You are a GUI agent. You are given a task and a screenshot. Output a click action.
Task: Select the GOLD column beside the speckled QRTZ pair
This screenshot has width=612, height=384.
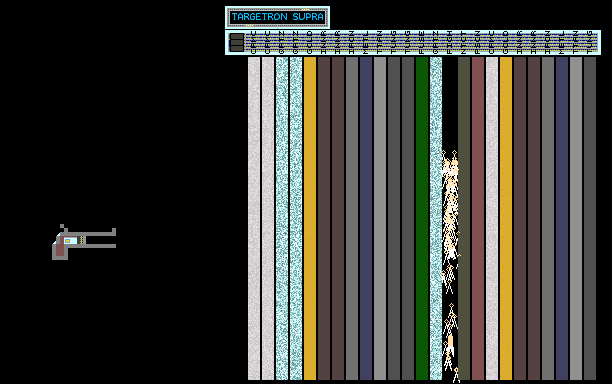tap(310, 219)
